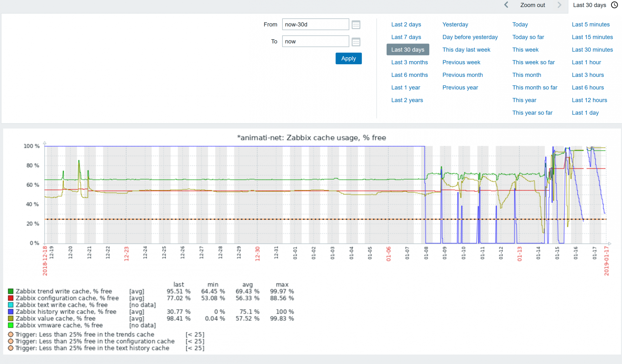Select the Last 30 days time tab
The height and width of the screenshot is (364, 622).
click(x=589, y=5)
